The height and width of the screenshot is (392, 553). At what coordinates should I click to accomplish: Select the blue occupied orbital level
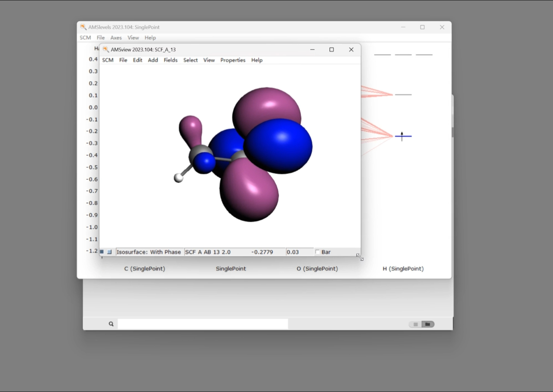403,136
